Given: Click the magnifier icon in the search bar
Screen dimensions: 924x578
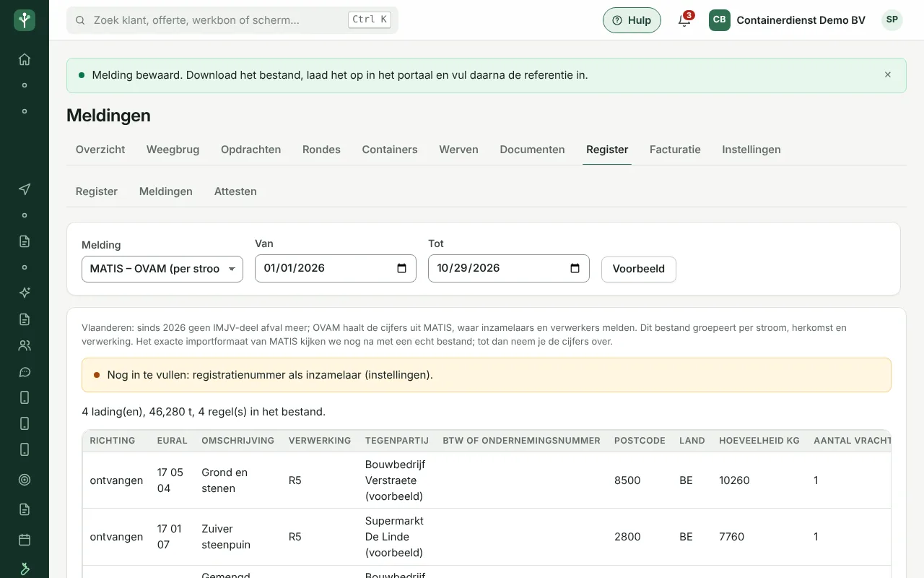Looking at the screenshot, I should pyautogui.click(x=80, y=20).
